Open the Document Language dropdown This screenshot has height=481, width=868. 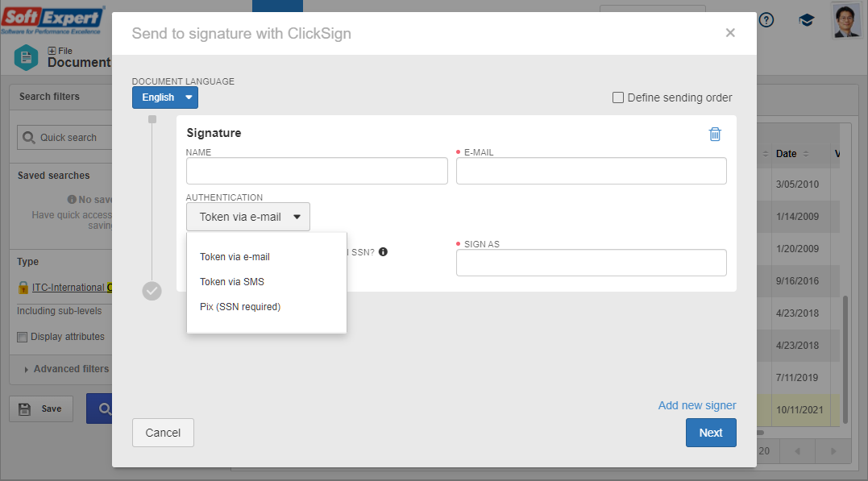165,97
